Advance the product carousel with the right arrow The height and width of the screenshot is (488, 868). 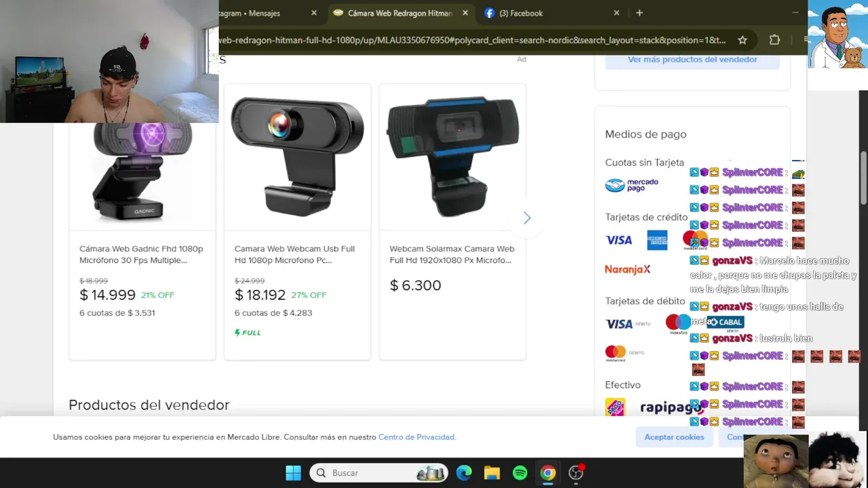[x=527, y=218]
